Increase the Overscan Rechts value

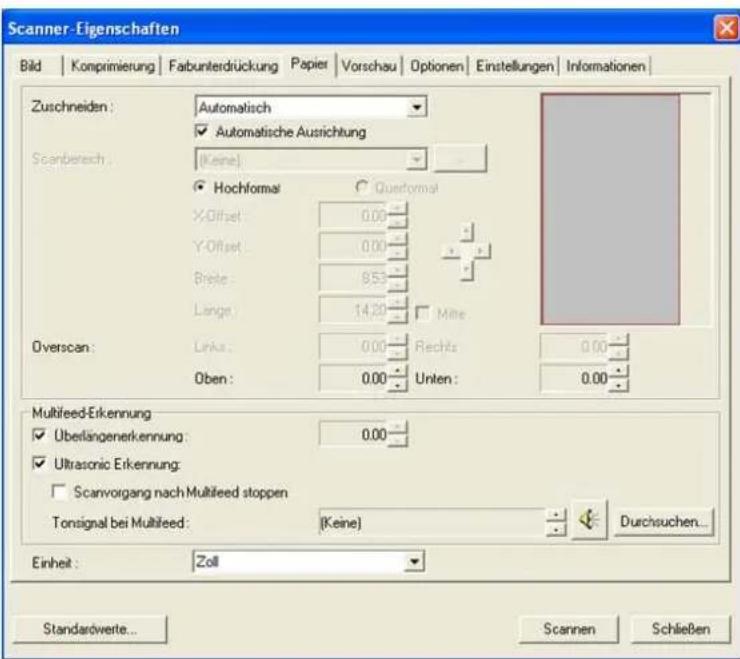point(618,340)
